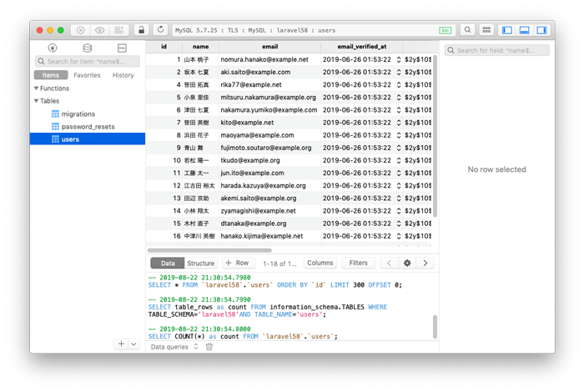
Task: Click the refresh icon in toolbar
Action: pyautogui.click(x=160, y=30)
